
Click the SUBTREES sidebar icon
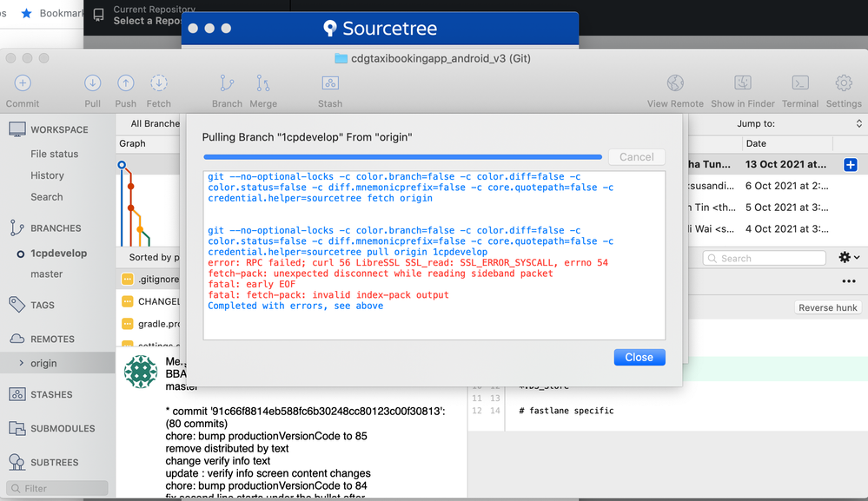pyautogui.click(x=17, y=462)
